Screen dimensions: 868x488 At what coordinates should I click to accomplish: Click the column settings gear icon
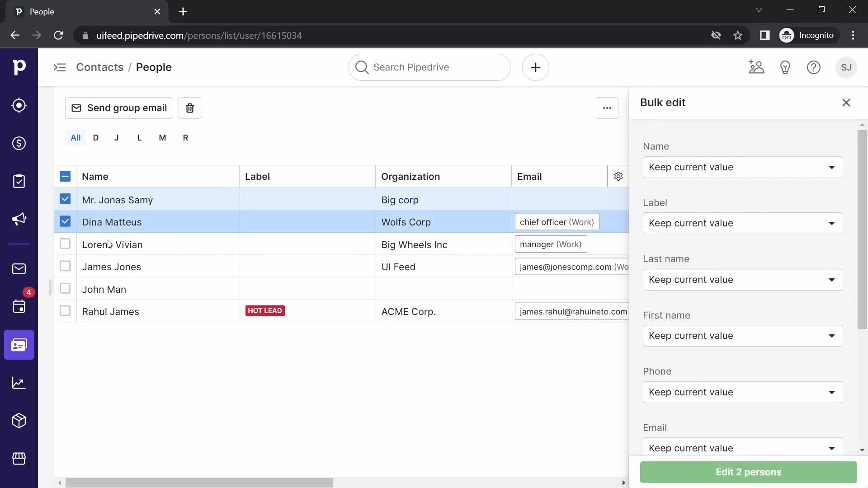(x=618, y=176)
